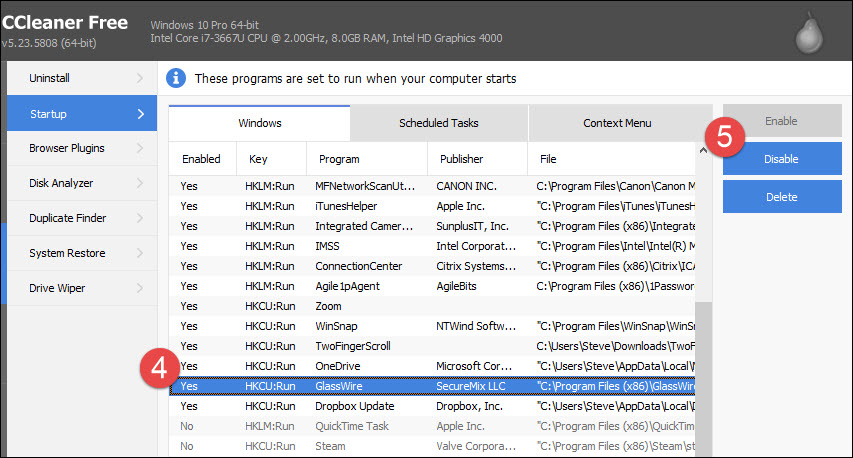Sort by the File column header
Screen dimensions: 853x458
coord(611,159)
